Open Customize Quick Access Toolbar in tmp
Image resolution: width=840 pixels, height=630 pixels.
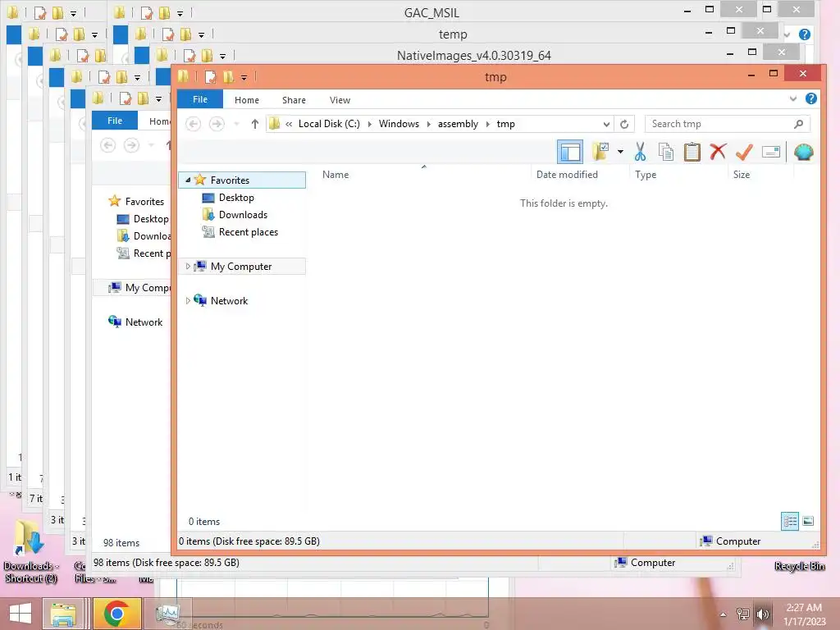(x=244, y=78)
